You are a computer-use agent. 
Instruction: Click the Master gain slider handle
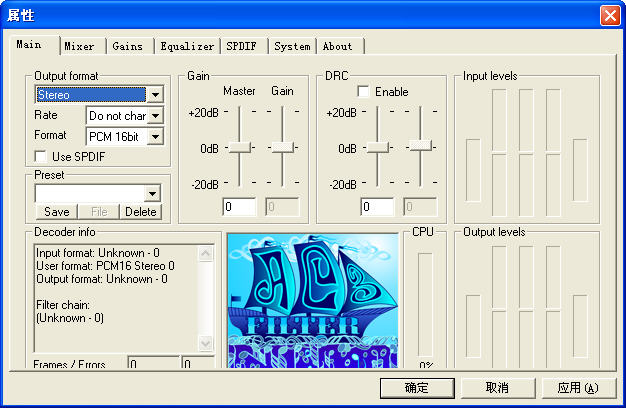pyautogui.click(x=239, y=147)
